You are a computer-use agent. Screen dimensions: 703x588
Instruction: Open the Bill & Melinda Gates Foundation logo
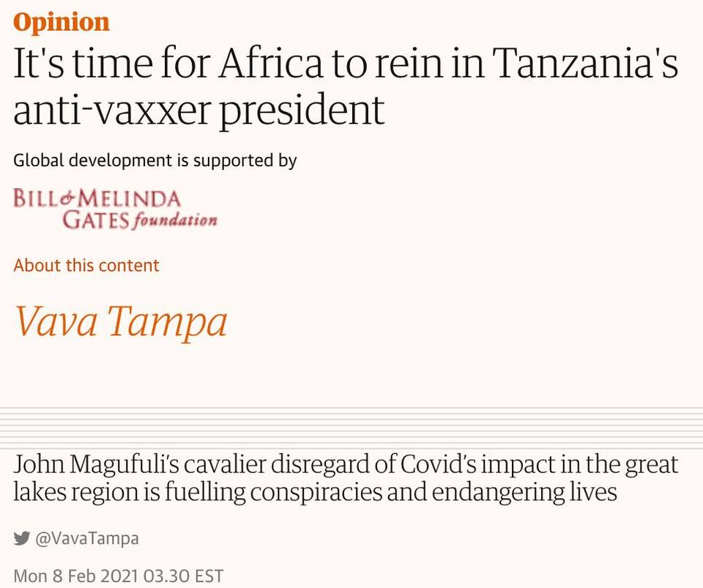tap(115, 209)
